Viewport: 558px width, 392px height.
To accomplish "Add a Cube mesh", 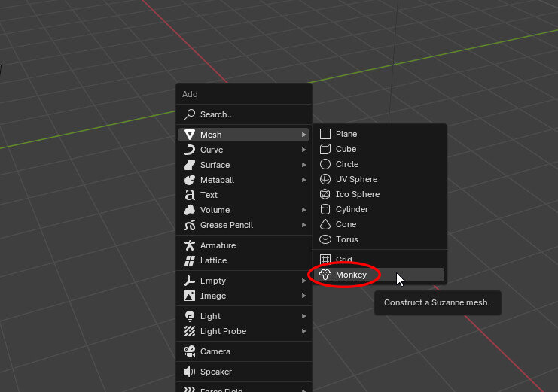I will coord(380,149).
